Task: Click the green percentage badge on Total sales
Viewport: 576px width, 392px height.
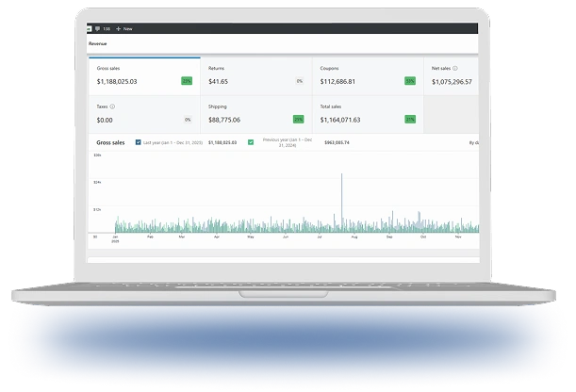Action: (409, 120)
